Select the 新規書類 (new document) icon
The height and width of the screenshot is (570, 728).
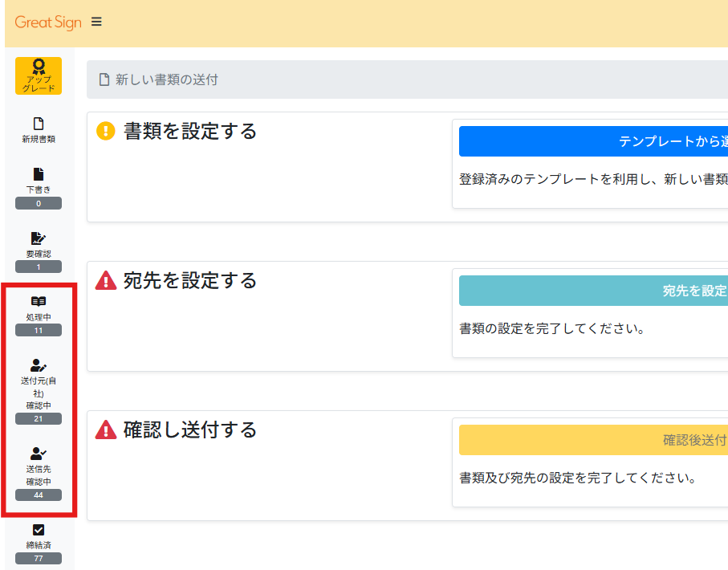pyautogui.click(x=38, y=128)
